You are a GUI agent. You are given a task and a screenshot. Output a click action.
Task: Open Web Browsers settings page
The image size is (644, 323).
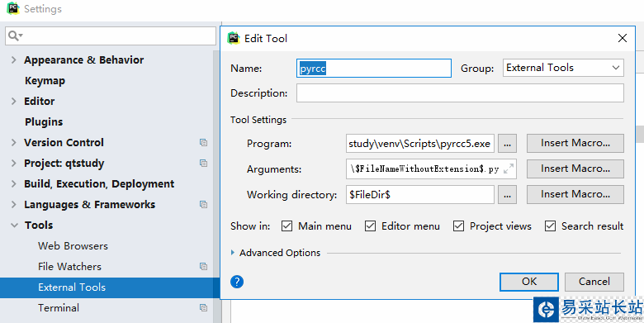coord(73,246)
